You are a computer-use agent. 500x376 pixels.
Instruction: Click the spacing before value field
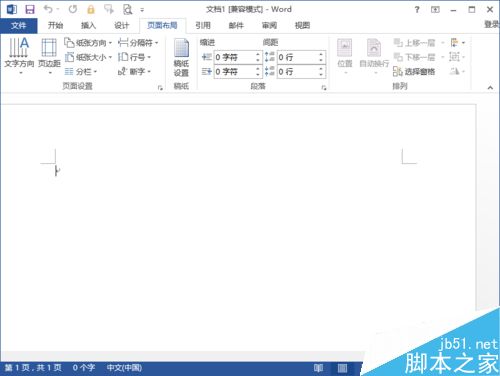(298, 57)
